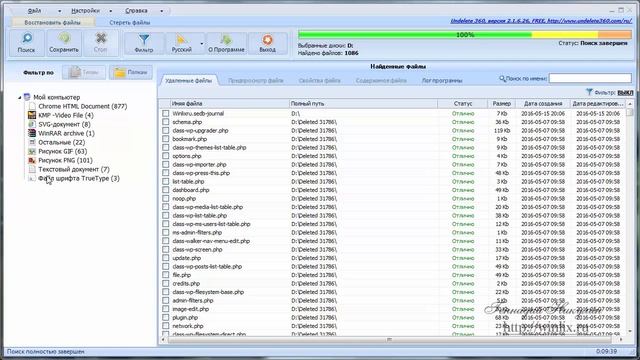Image resolution: width=640 pixels, height=360 pixels.
Task: Expand the Русский language dropdown arrow
Action: pos(202,44)
